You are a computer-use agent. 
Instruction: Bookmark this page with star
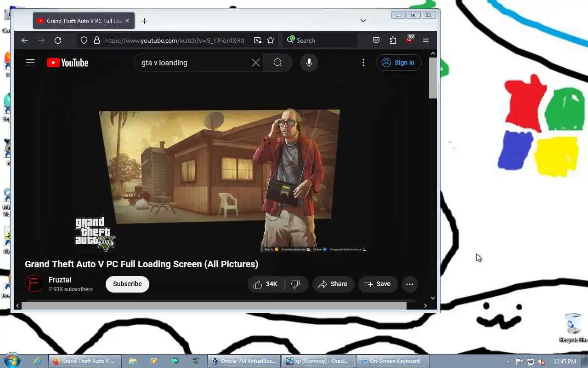click(271, 40)
